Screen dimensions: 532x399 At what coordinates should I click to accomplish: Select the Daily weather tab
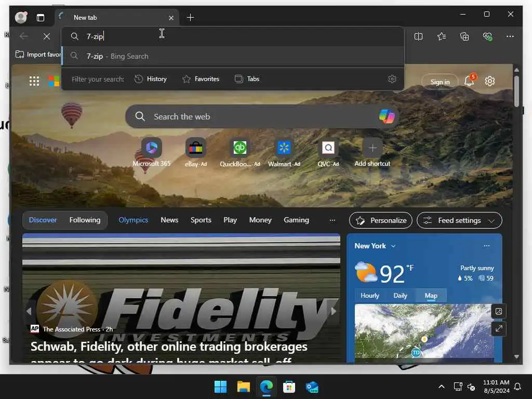(x=400, y=296)
